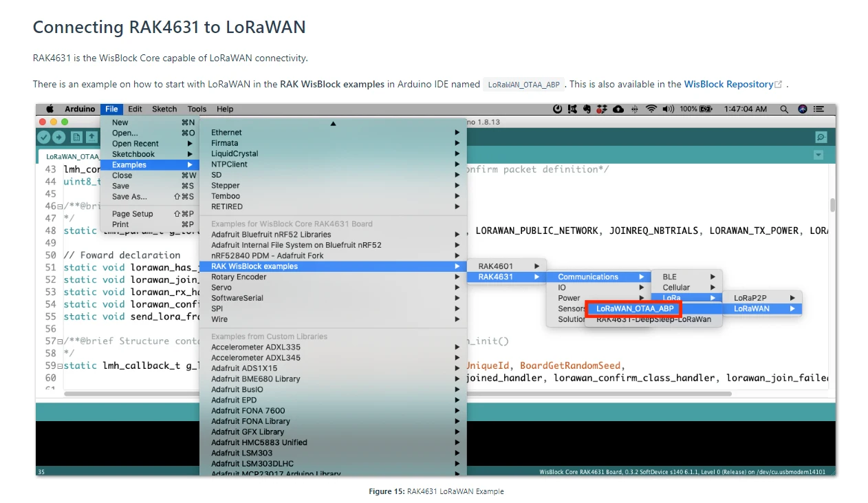Choose Save As... from File menu
Viewport: 868px width, 503px height.
tap(149, 196)
